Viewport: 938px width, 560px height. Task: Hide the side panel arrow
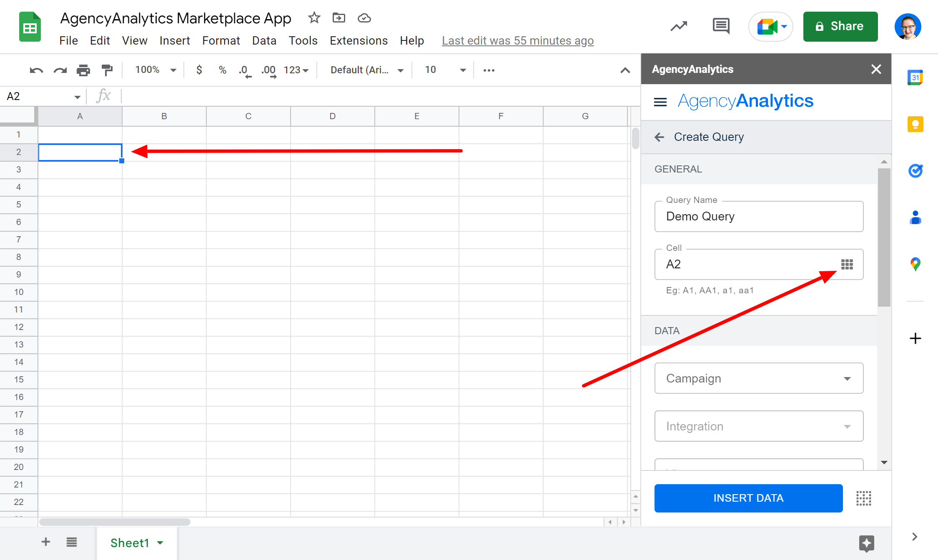point(914,537)
